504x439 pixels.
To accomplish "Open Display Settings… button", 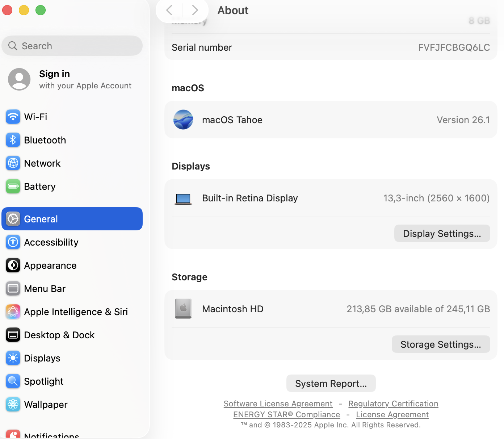I will tap(442, 233).
